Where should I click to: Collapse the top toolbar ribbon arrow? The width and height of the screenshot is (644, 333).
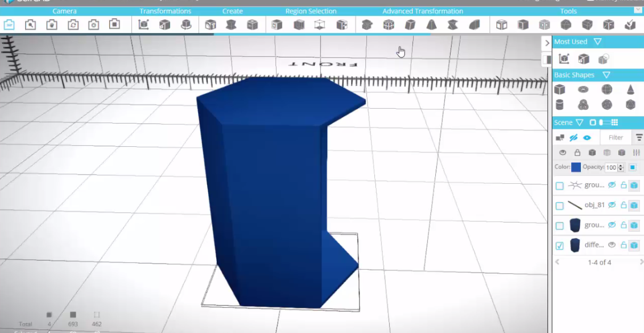pyautogui.click(x=638, y=10)
